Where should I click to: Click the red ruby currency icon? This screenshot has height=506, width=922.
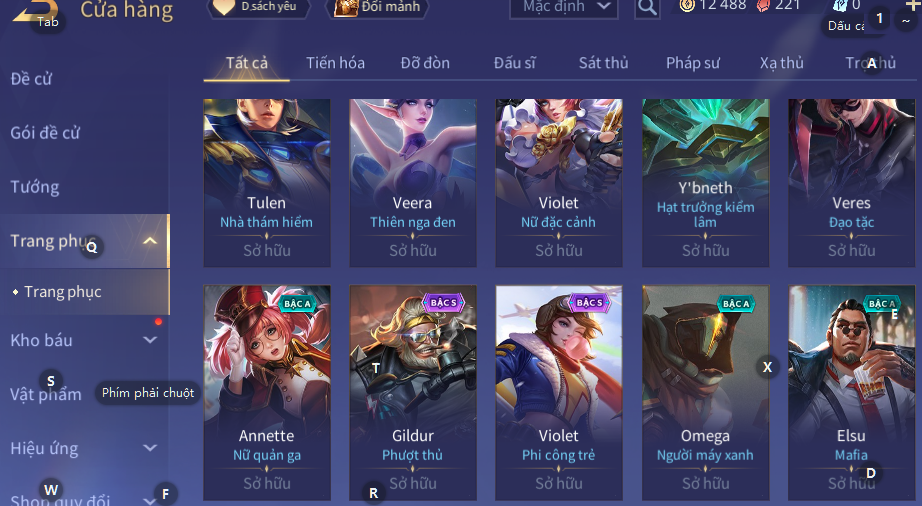point(763,5)
